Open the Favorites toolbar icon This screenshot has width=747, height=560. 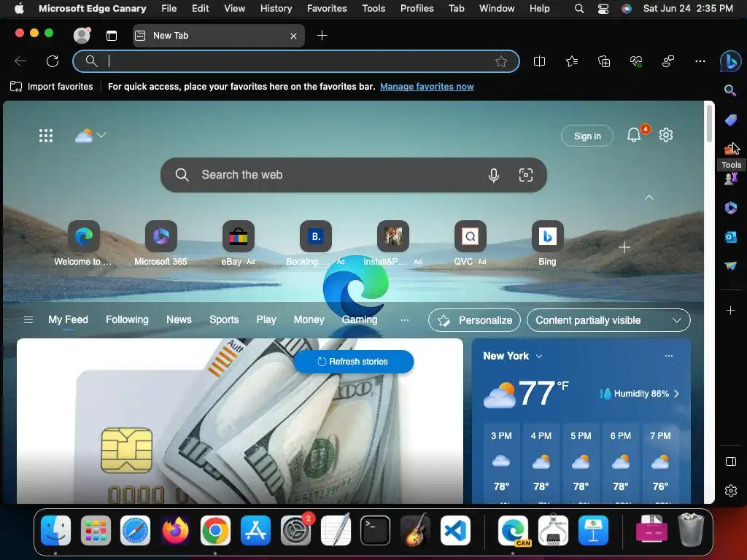[572, 61]
